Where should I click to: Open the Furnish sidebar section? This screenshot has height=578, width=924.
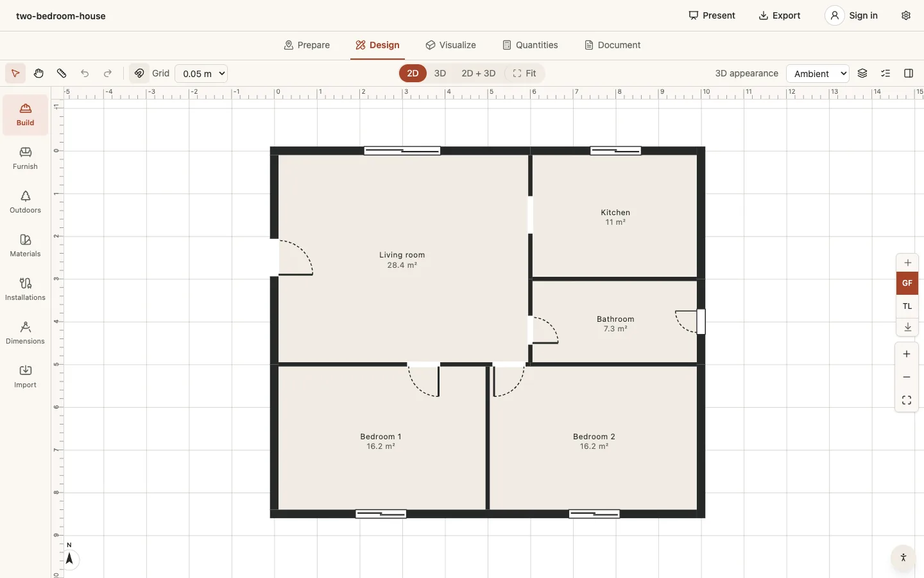click(26, 159)
